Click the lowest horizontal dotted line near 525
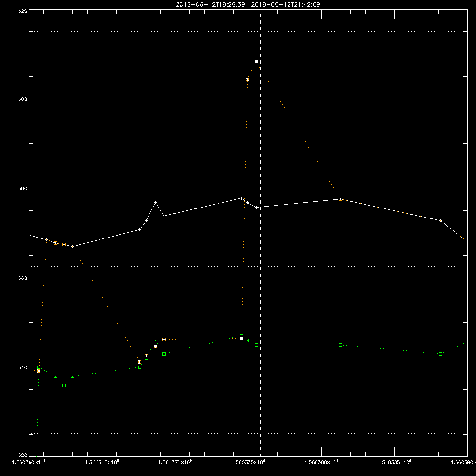Viewport: 476px width, 476px height. coord(248,434)
